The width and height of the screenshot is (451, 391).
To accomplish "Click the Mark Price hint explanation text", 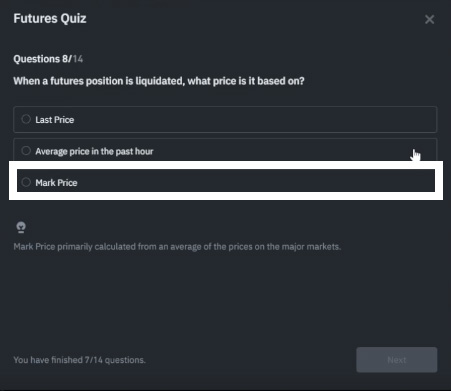I will pos(177,247).
